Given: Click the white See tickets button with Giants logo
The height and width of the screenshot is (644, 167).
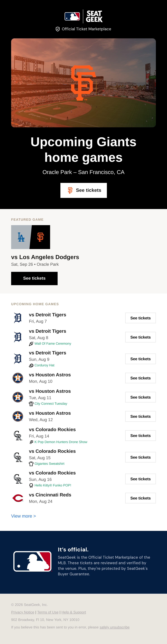Looking at the screenshot, I should [x=84, y=190].
